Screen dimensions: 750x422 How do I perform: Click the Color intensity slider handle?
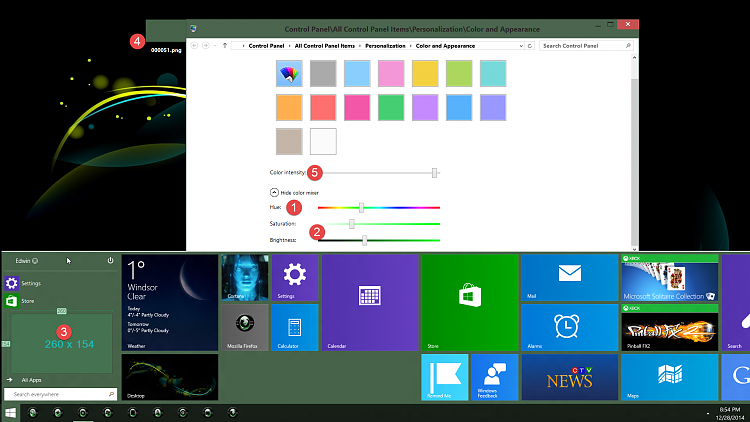[x=434, y=173]
